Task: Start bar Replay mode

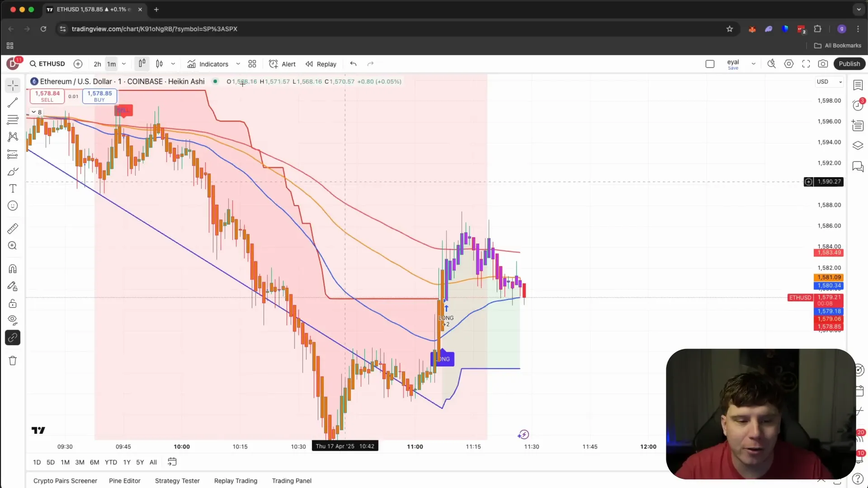Action: pos(321,64)
